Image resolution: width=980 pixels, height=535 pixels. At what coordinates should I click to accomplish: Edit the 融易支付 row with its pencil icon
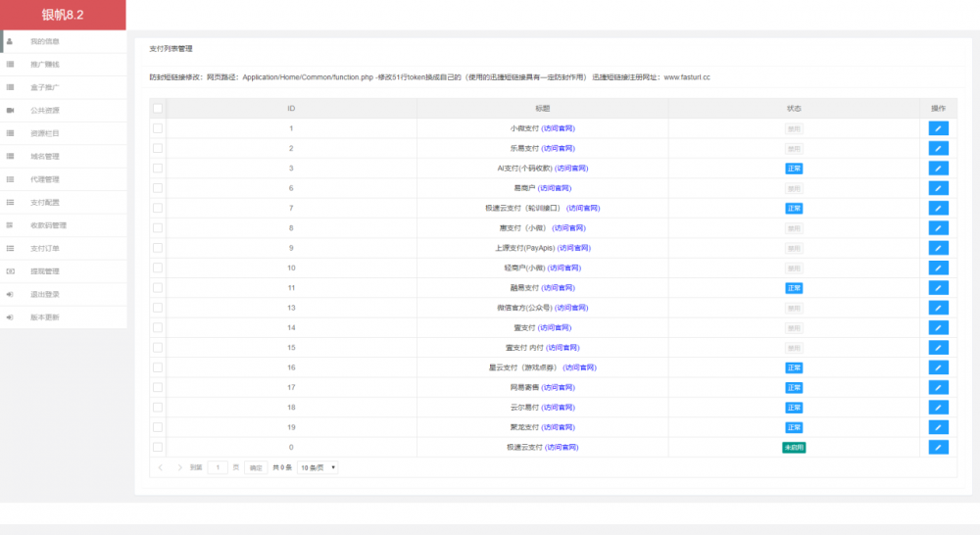coord(938,288)
